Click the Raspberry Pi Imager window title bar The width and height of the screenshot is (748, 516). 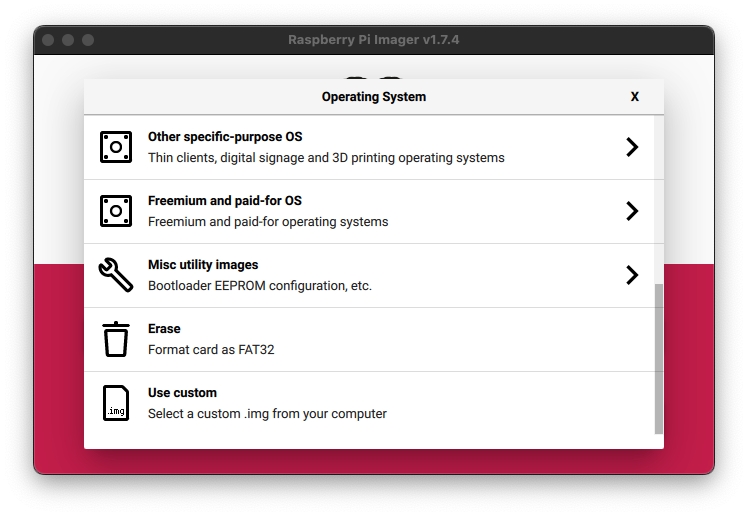tap(373, 40)
